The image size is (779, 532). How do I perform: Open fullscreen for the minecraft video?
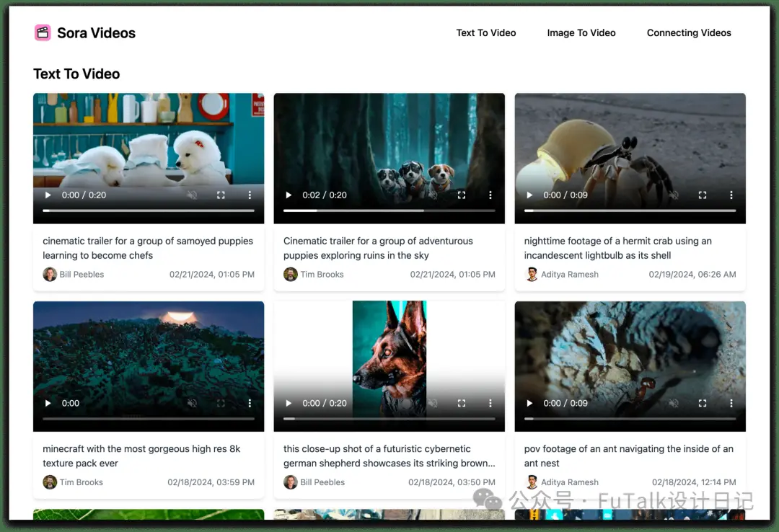click(221, 404)
